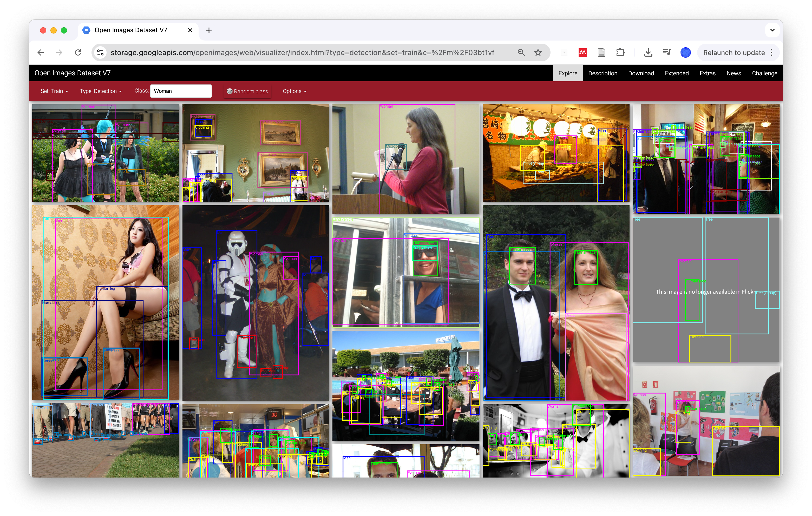Open the protest sign walk shoes image
The height and width of the screenshot is (516, 812).
coord(106,440)
